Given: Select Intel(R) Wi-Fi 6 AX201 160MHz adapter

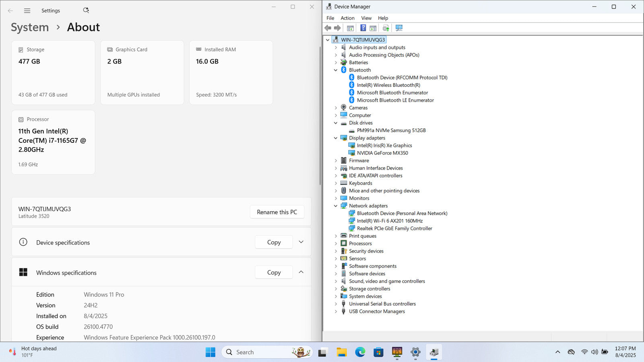Looking at the screenshot, I should click(390, 221).
